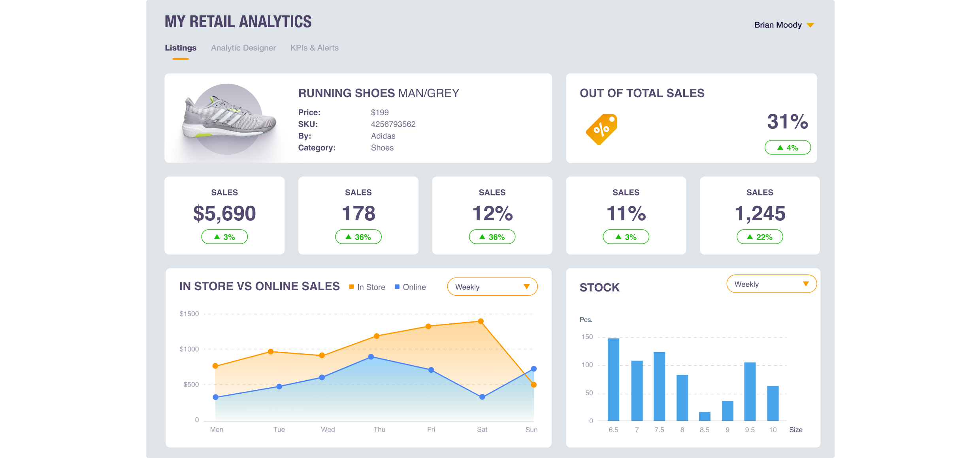Click the green up arrow in the 4% badge
This screenshot has height=458, width=980.
(780, 148)
